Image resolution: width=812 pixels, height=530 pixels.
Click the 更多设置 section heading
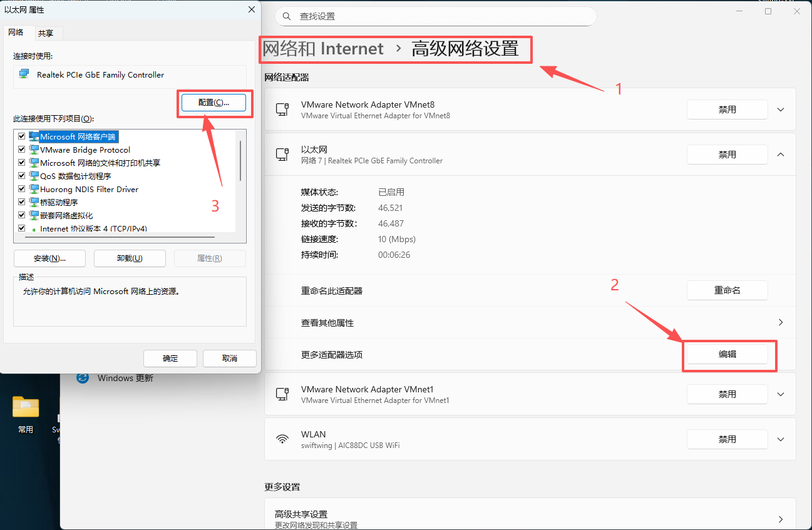click(x=282, y=487)
